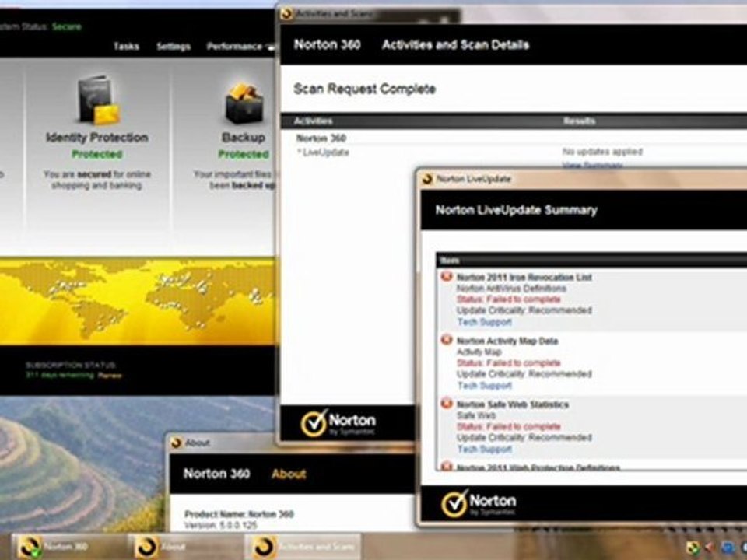The image size is (747, 560).
Task: Click the No updates applied result
Action: click(x=602, y=152)
